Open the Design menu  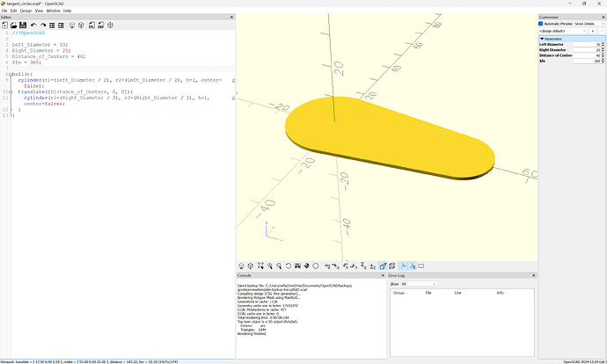26,11
